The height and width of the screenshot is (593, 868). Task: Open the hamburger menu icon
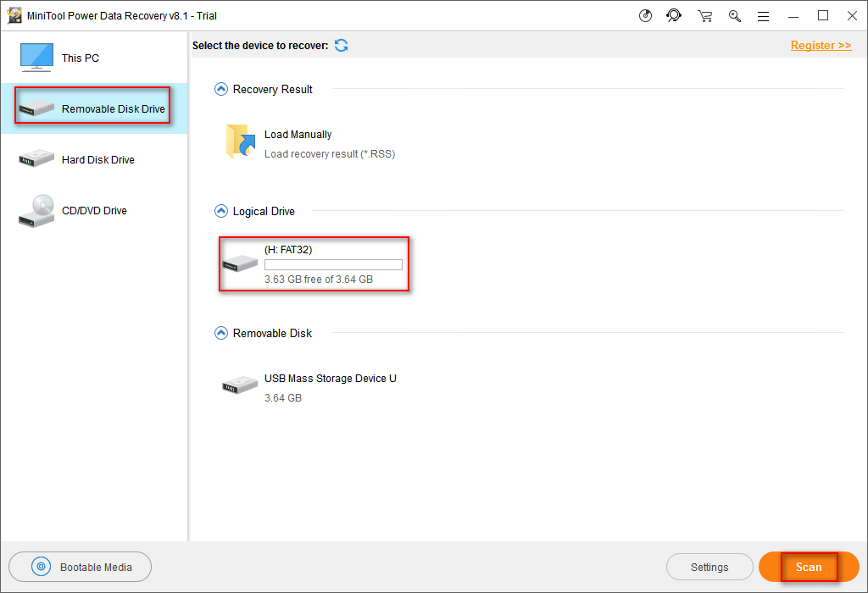764,17
